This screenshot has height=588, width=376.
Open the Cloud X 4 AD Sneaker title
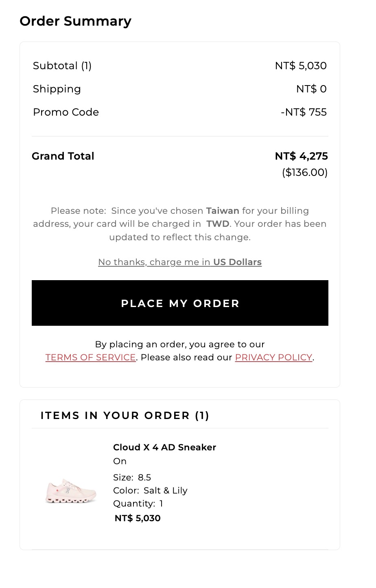click(x=164, y=447)
